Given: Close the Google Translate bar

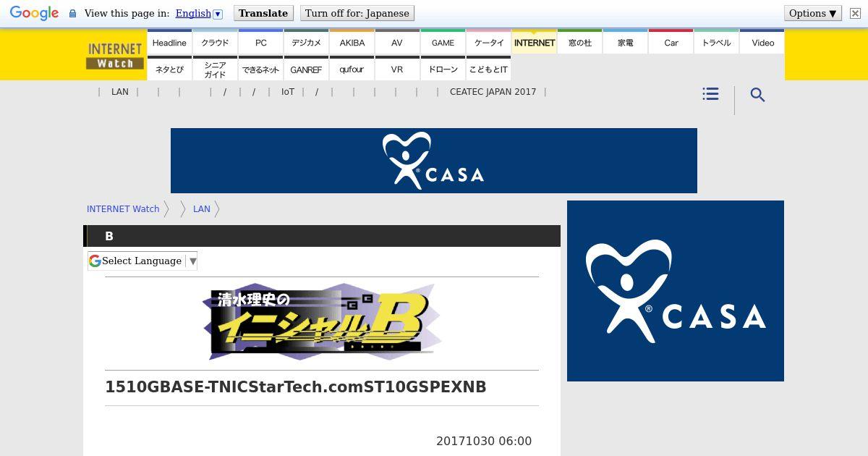Looking at the screenshot, I should 854,13.
